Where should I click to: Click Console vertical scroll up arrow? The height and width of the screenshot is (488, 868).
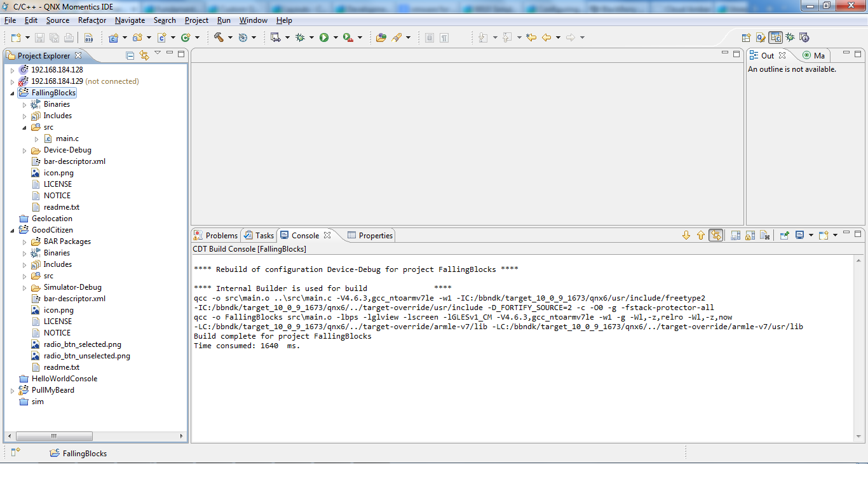[x=859, y=260]
